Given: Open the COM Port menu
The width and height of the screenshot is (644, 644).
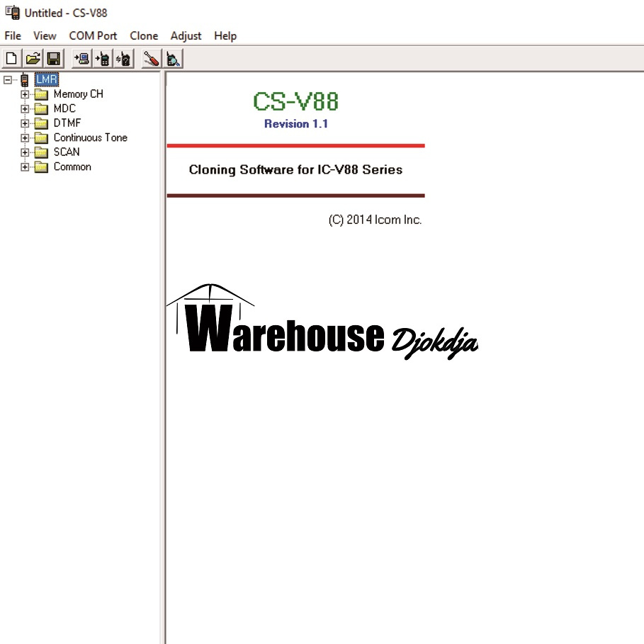Looking at the screenshot, I should (92, 35).
